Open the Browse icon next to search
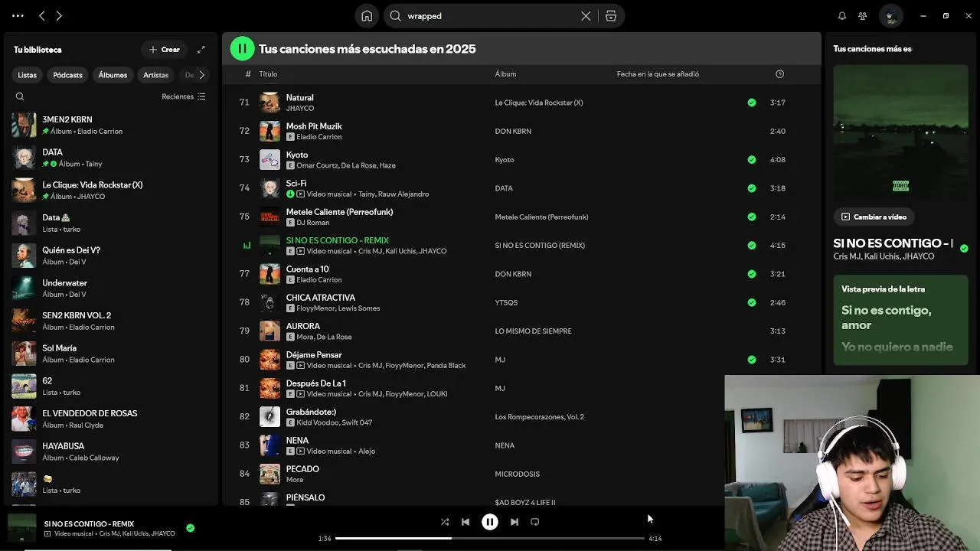This screenshot has width=980, height=551. point(611,15)
